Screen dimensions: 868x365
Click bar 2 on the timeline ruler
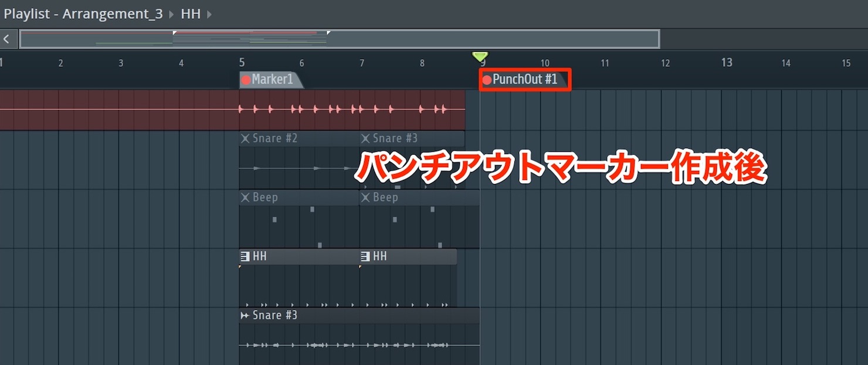click(60, 63)
